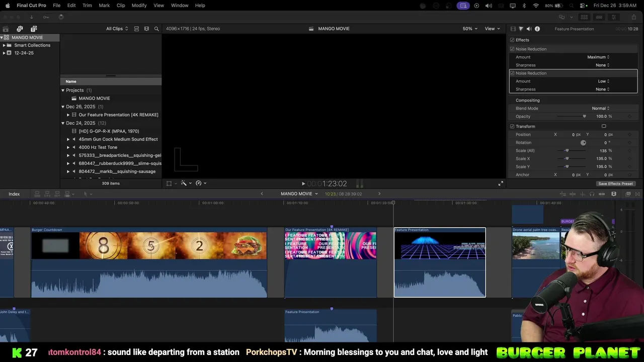Screen dimensions: 644x362
Task: Open the Color inspector tab icon
Action: point(521,29)
